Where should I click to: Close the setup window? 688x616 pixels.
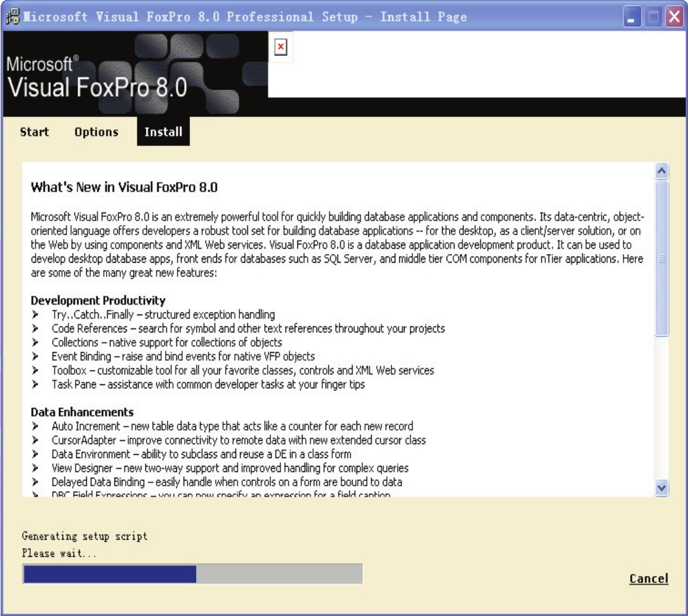tap(674, 17)
